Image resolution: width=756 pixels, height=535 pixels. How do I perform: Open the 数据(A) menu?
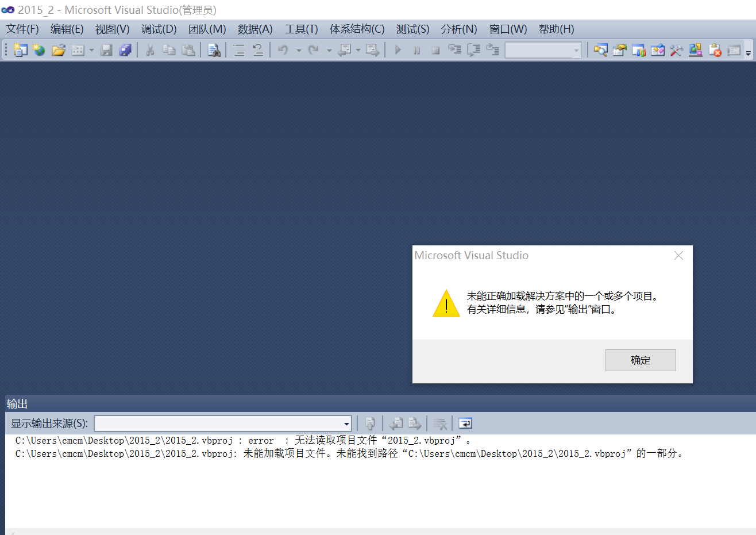click(255, 29)
